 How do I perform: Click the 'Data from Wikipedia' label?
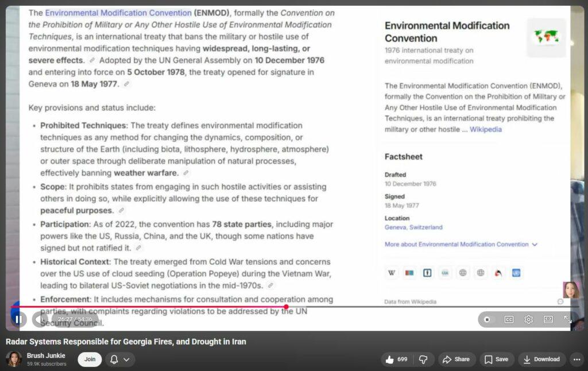point(410,302)
